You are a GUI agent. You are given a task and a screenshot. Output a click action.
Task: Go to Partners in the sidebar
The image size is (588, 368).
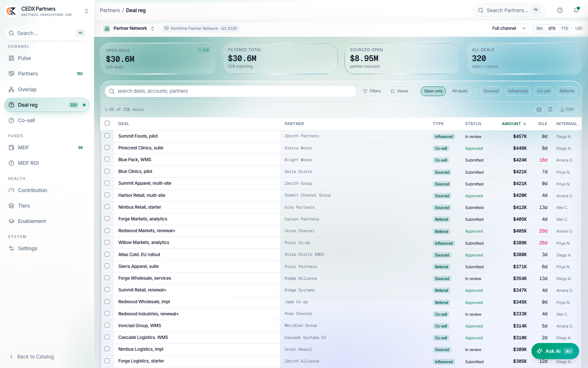click(47, 74)
